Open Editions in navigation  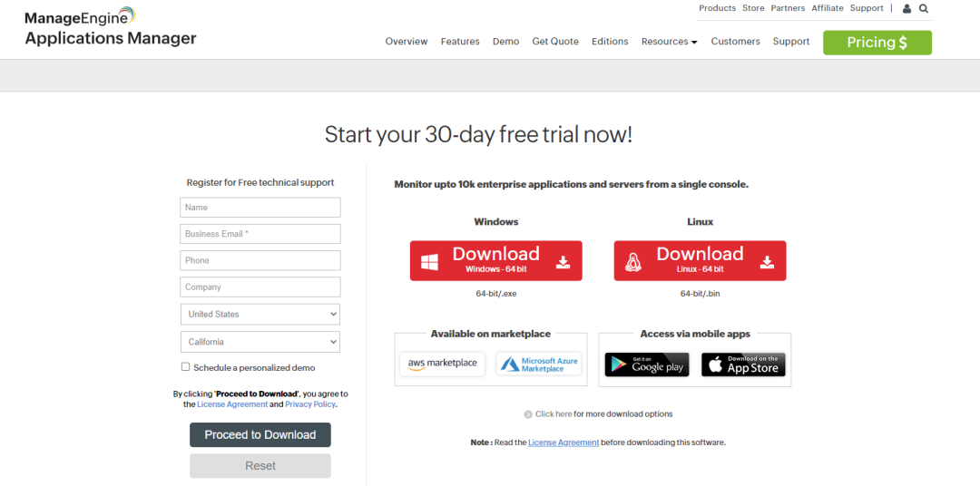[610, 41]
